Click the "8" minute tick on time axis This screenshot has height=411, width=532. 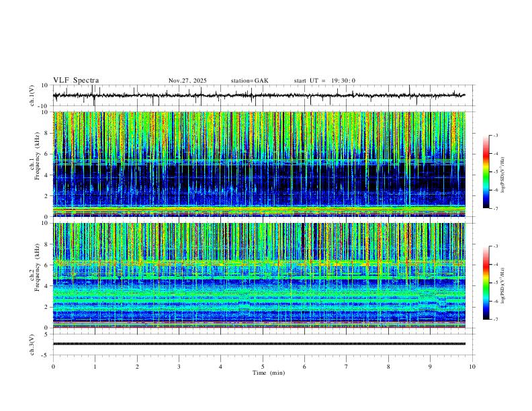pyautogui.click(x=388, y=367)
